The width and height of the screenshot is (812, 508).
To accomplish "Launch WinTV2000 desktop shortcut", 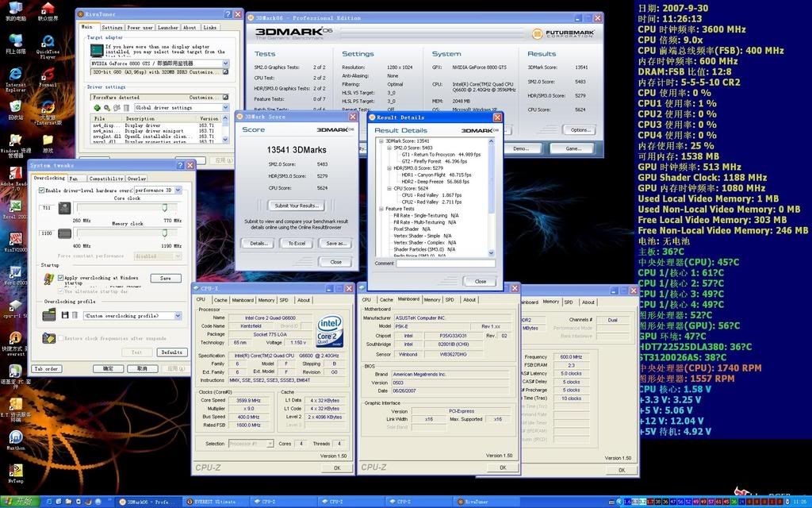I will click(16, 242).
